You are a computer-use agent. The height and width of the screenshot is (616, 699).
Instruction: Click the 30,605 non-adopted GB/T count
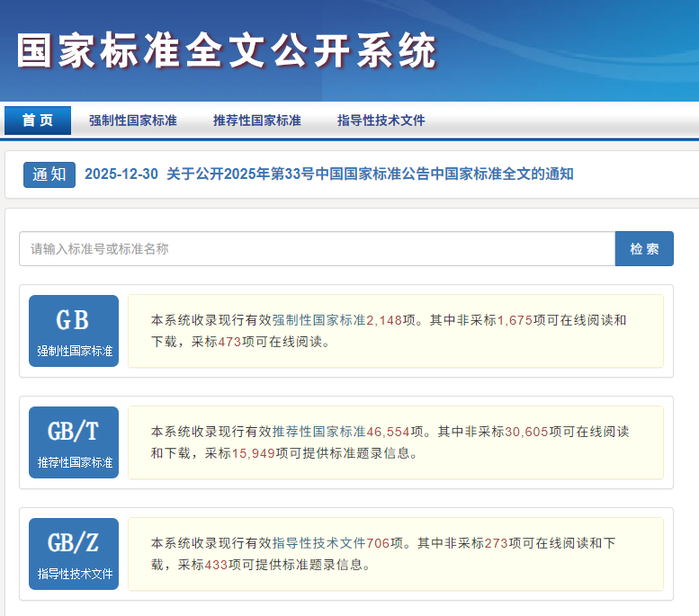[526, 432]
